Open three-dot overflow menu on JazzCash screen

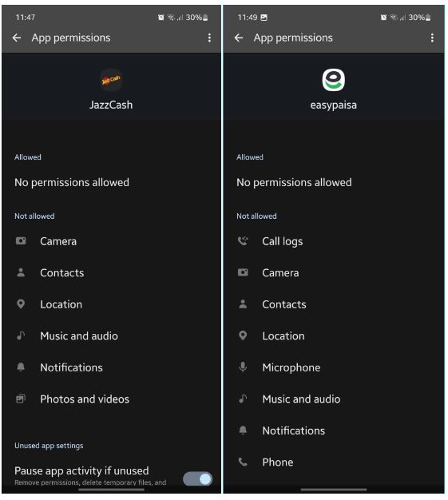point(209,38)
